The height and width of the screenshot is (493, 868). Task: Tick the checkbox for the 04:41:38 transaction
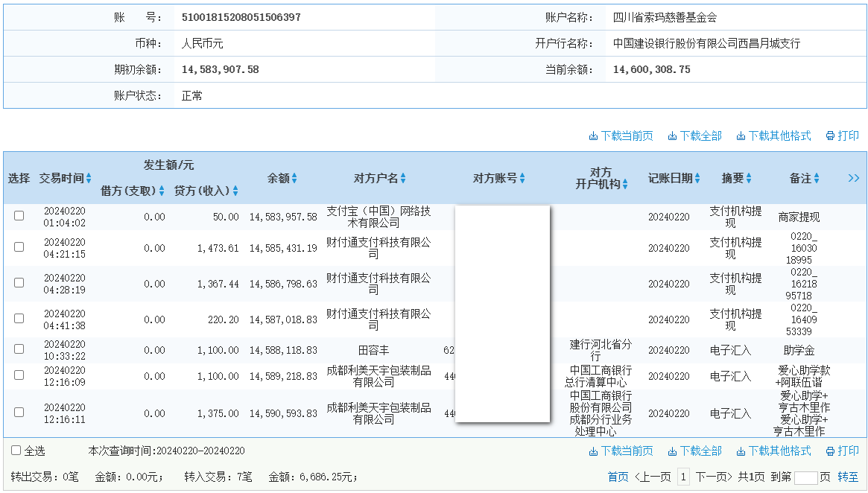19,319
